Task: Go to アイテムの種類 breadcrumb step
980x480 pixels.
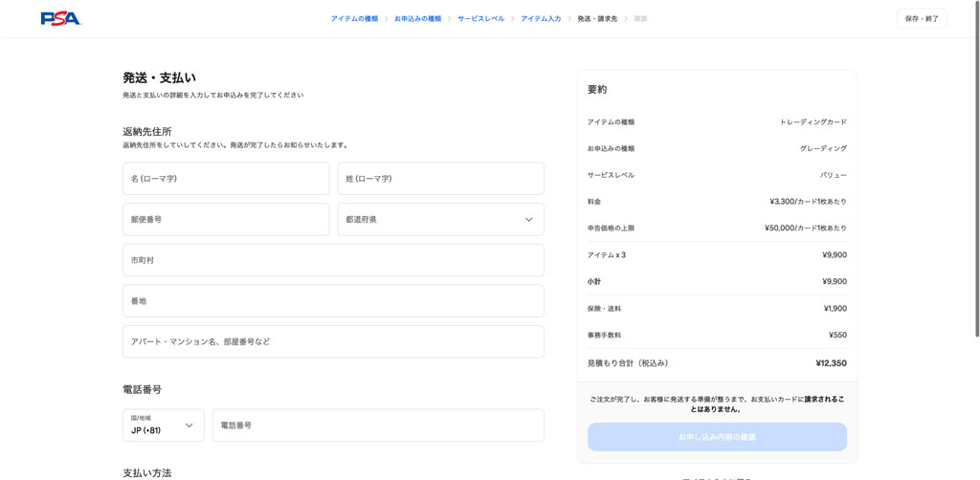Action: coord(354,19)
